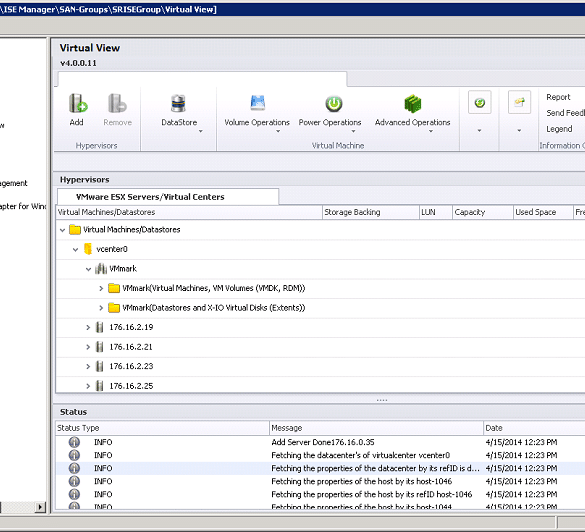Open the DataStore dropdown arrow
Screen dimensions: 585x532
coord(201,131)
